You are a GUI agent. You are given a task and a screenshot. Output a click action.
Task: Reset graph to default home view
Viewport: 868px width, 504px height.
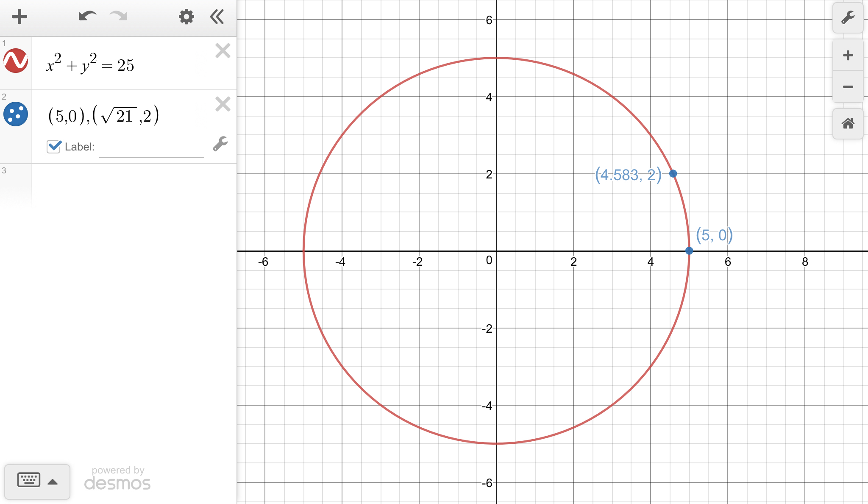pos(848,124)
